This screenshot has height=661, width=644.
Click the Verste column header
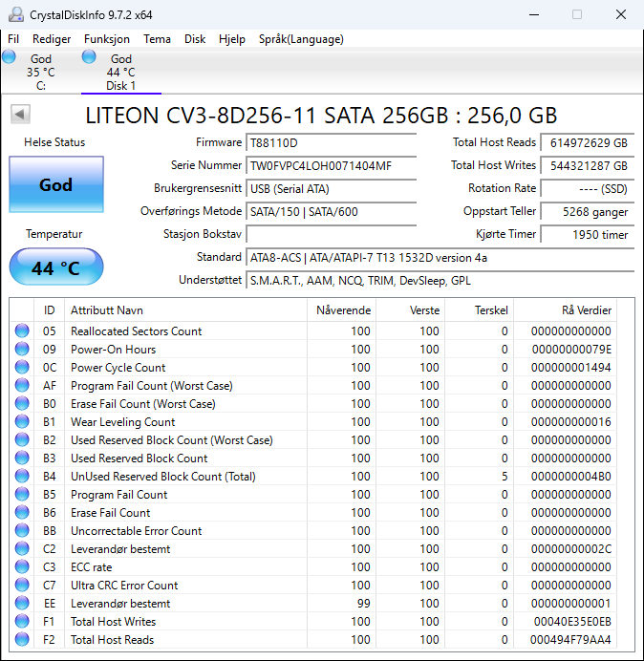coord(410,310)
